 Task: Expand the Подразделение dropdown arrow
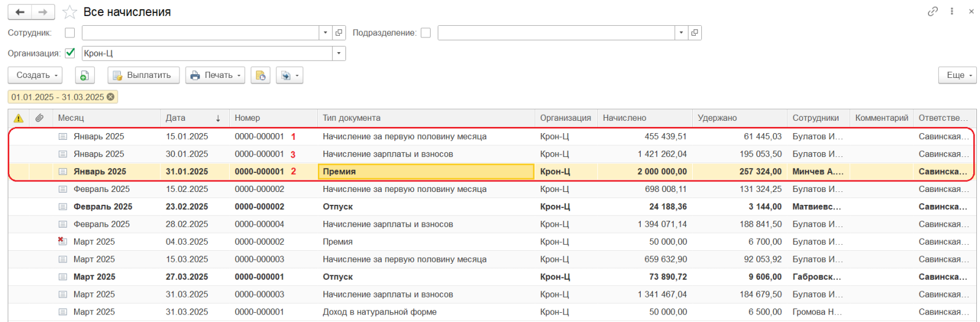pyautogui.click(x=680, y=33)
